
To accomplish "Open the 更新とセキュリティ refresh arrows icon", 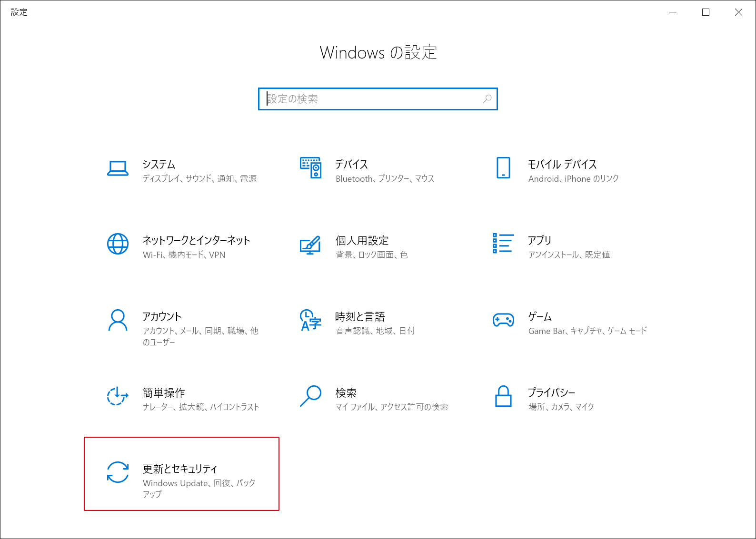I will click(118, 472).
